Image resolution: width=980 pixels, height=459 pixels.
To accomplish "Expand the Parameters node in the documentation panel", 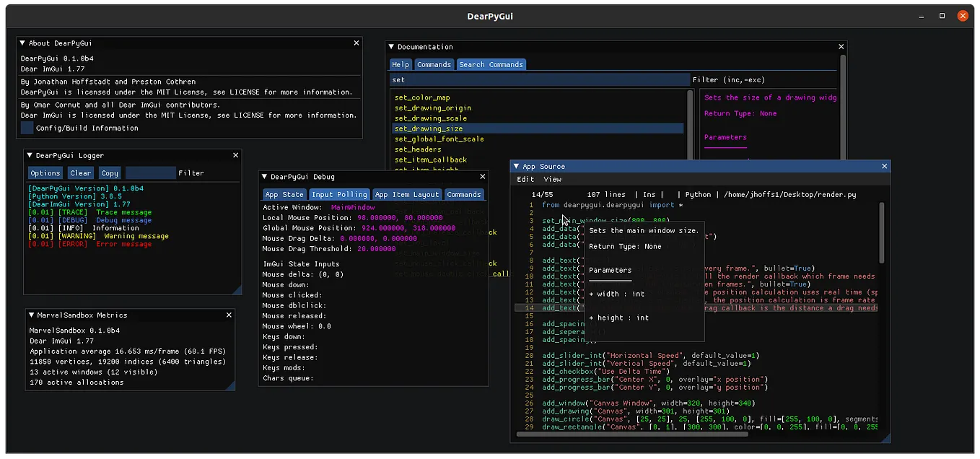I will 725,137.
